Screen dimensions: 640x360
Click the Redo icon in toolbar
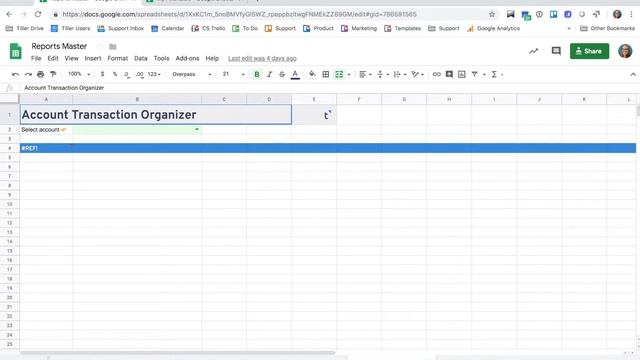pyautogui.click(x=28, y=74)
